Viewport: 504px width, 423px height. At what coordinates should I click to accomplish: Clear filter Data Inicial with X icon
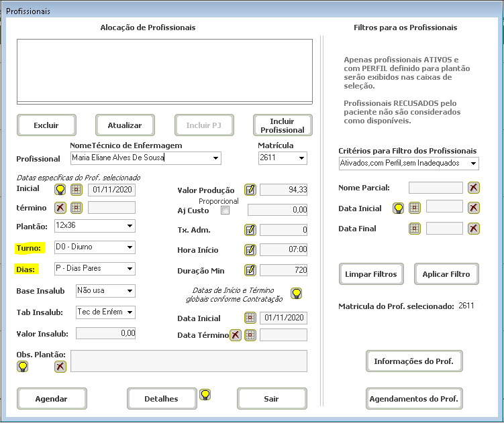[x=473, y=208]
